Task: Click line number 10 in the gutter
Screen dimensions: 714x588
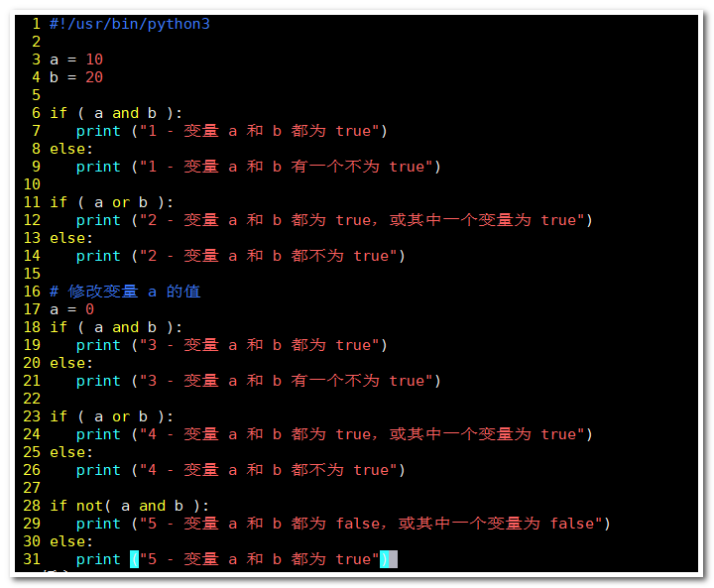Action: [x=32, y=184]
